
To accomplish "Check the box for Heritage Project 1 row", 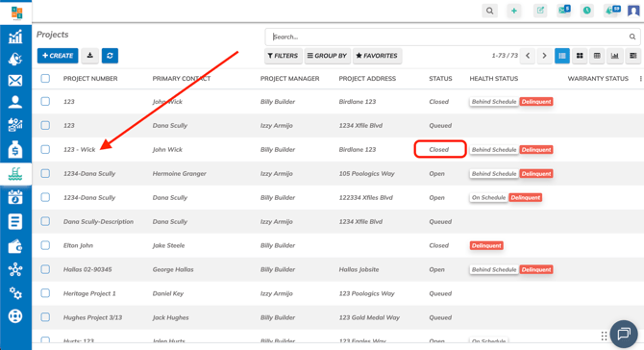I will pos(45,293).
